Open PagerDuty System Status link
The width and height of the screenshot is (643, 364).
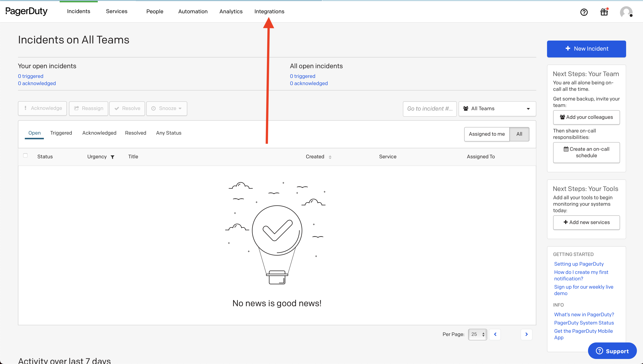click(584, 323)
